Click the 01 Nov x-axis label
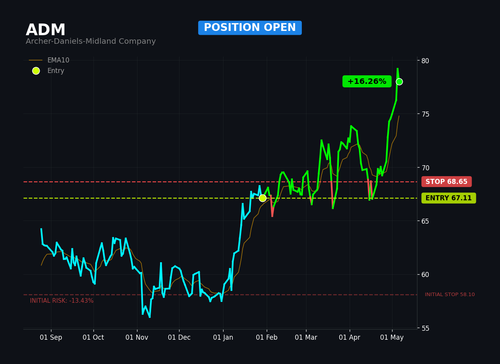The height and width of the screenshot is (364, 500). 137,337
